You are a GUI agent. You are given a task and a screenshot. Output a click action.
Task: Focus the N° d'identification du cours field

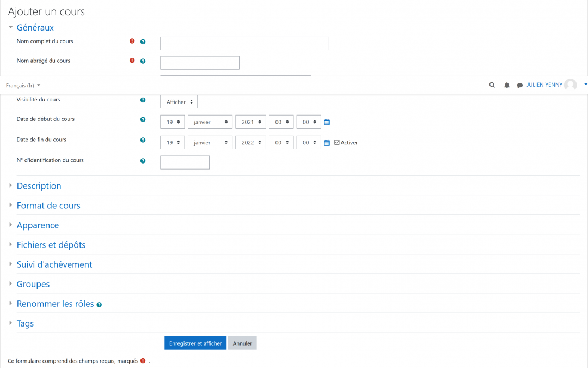[x=185, y=162]
